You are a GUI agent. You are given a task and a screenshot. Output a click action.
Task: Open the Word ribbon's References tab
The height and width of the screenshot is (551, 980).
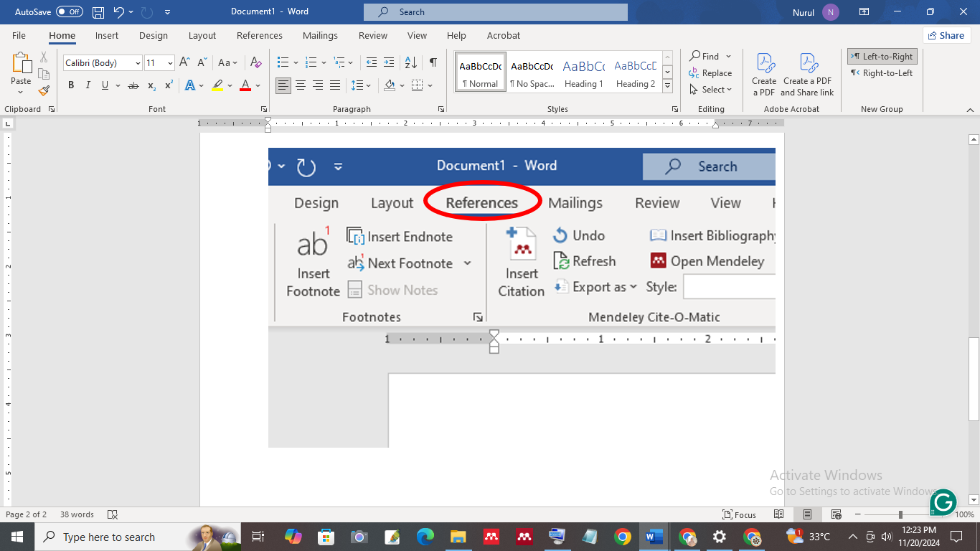(260, 35)
